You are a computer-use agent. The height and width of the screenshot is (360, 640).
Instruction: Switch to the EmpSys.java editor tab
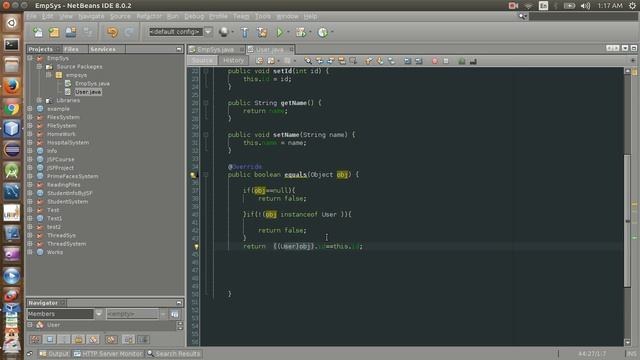point(215,49)
